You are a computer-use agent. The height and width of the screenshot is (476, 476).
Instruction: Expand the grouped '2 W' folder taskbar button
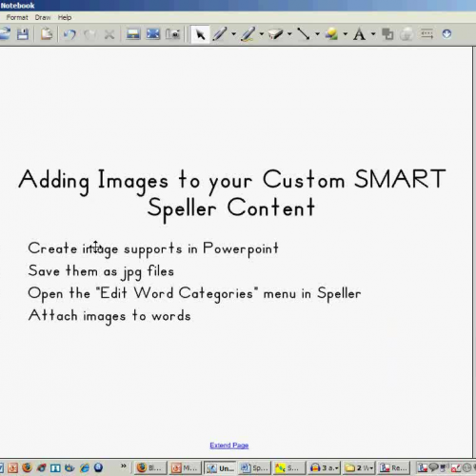(359, 467)
